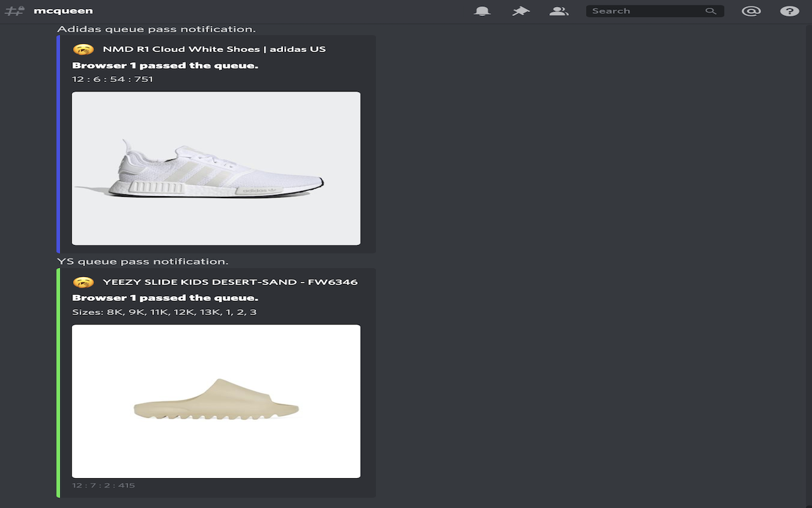Screen dimensions: 812x508
Task: Enlarge the white NMD R1 shoe image
Action: click(216, 168)
